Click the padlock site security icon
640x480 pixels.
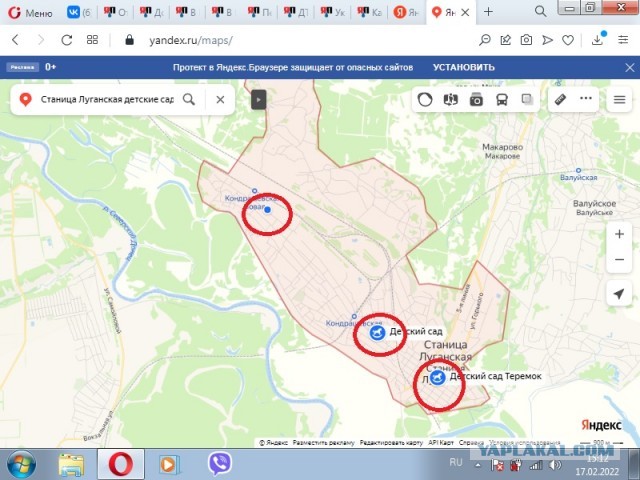coord(129,40)
